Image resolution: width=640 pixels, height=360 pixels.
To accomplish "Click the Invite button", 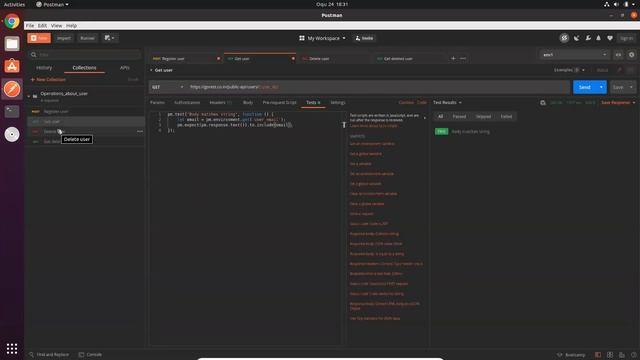I will [364, 38].
